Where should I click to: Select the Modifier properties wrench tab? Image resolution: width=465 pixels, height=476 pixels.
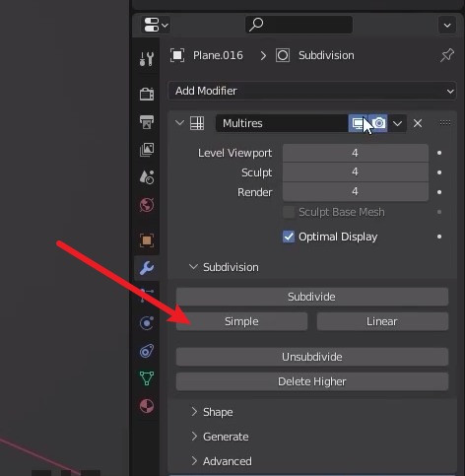coord(147,268)
